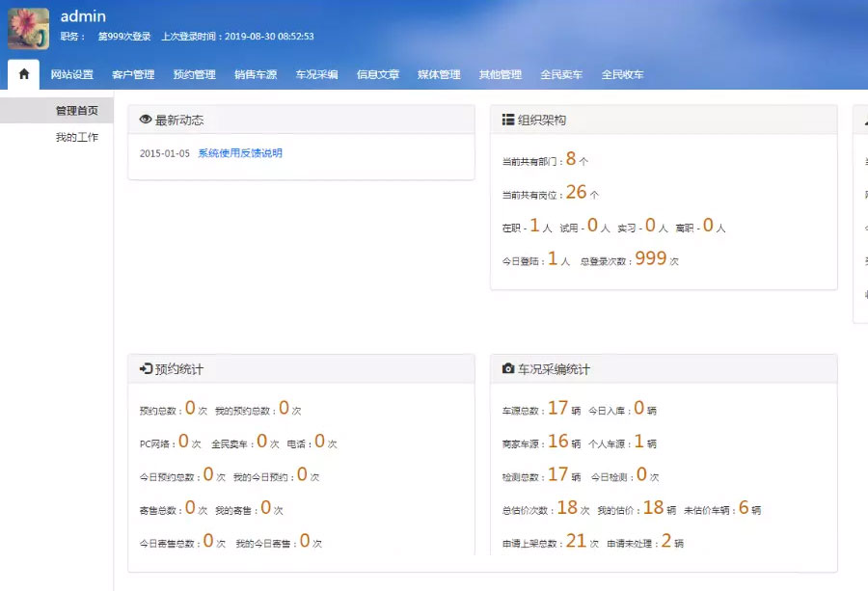This screenshot has height=591, width=868.
Task: Click the camera icon beside 车况采编统计
Action: [x=508, y=369]
